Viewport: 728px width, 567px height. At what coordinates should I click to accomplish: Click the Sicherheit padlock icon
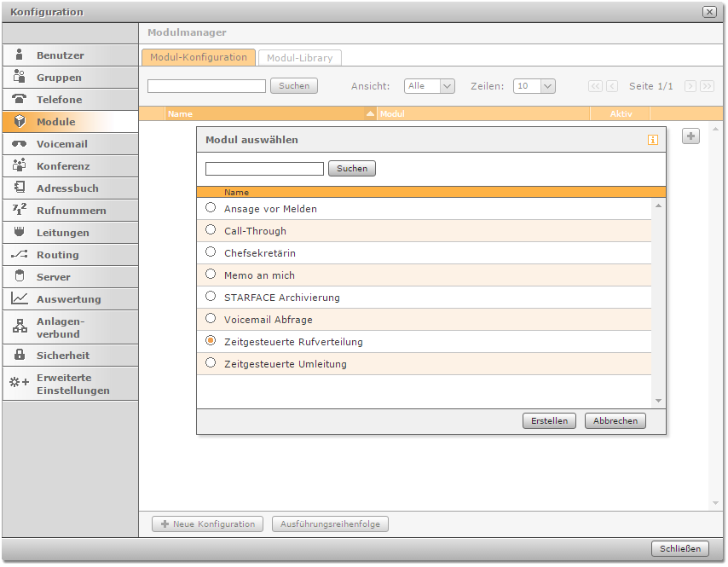click(x=19, y=356)
